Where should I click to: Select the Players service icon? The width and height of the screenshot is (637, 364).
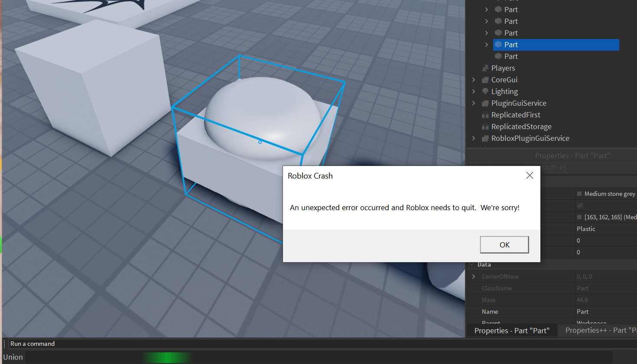[485, 68]
